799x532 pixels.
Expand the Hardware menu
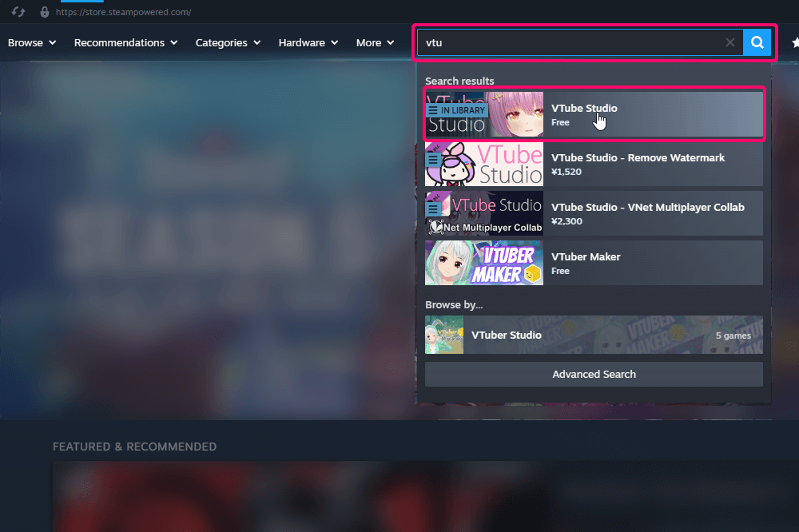tap(308, 42)
